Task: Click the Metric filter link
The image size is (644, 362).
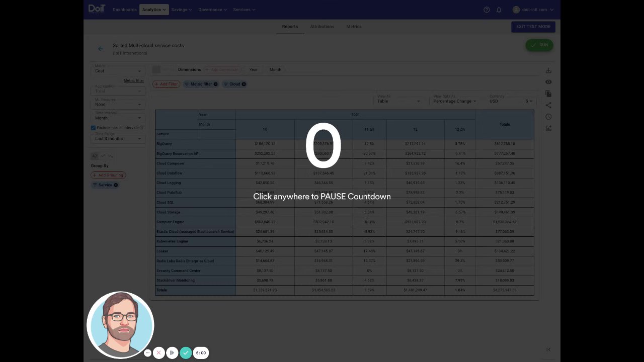Action: 134,81
